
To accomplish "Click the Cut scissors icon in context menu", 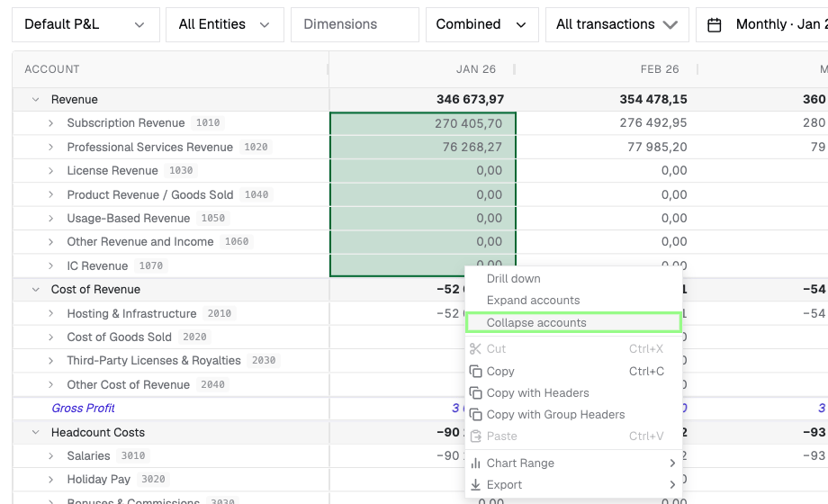I will click(475, 348).
